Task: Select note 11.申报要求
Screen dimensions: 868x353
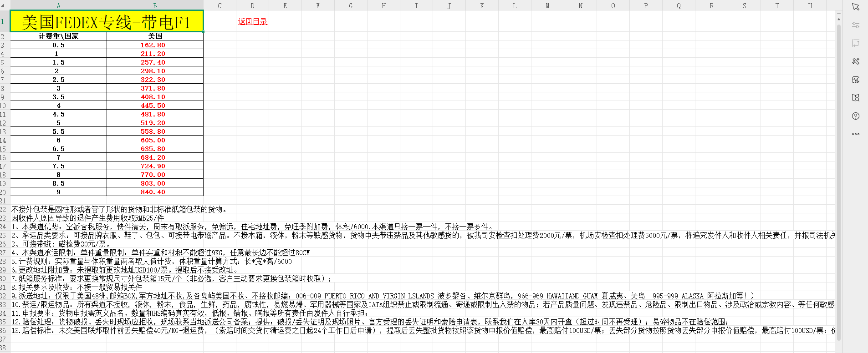Action: pyautogui.click(x=189, y=313)
